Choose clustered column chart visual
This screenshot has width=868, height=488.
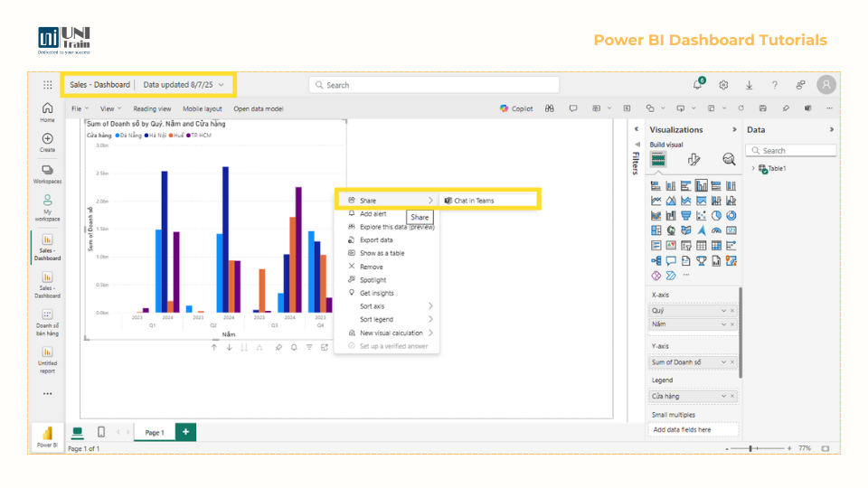pos(702,186)
